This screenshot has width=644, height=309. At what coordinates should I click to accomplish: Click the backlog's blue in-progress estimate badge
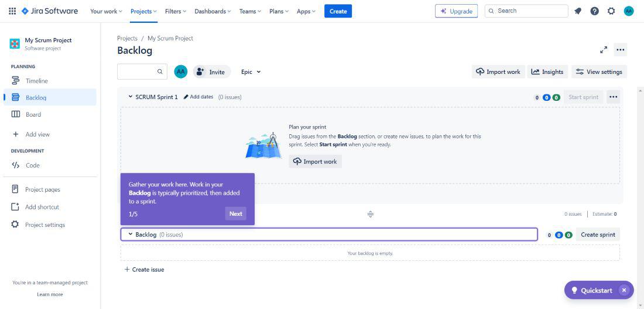pyautogui.click(x=559, y=235)
